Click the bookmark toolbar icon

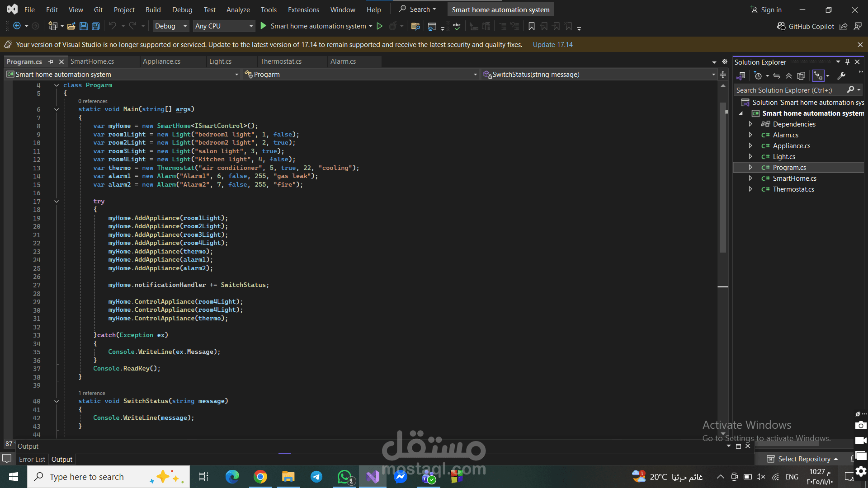tap(532, 26)
